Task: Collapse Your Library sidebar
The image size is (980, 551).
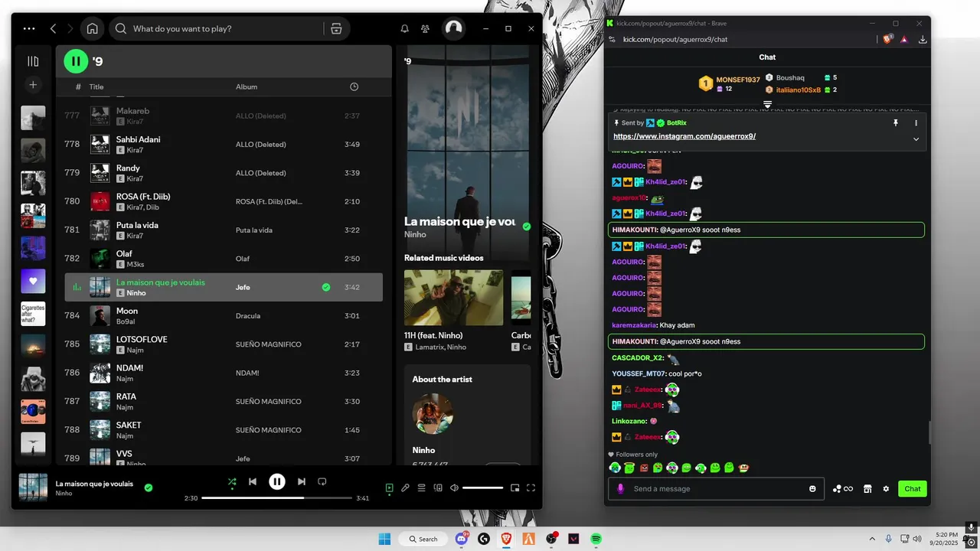Action: point(33,61)
